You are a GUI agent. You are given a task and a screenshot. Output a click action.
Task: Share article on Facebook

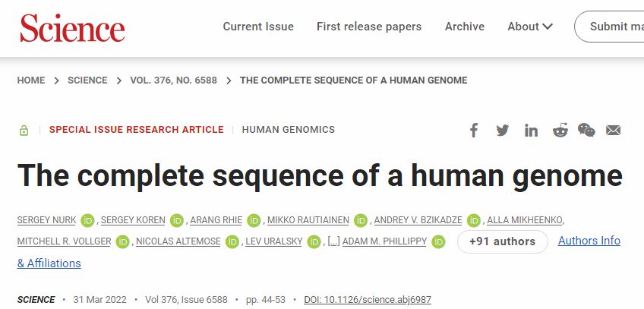474,130
